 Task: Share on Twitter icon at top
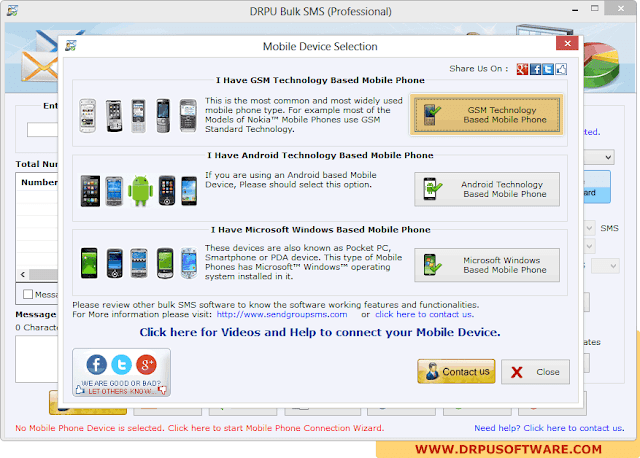click(x=548, y=69)
